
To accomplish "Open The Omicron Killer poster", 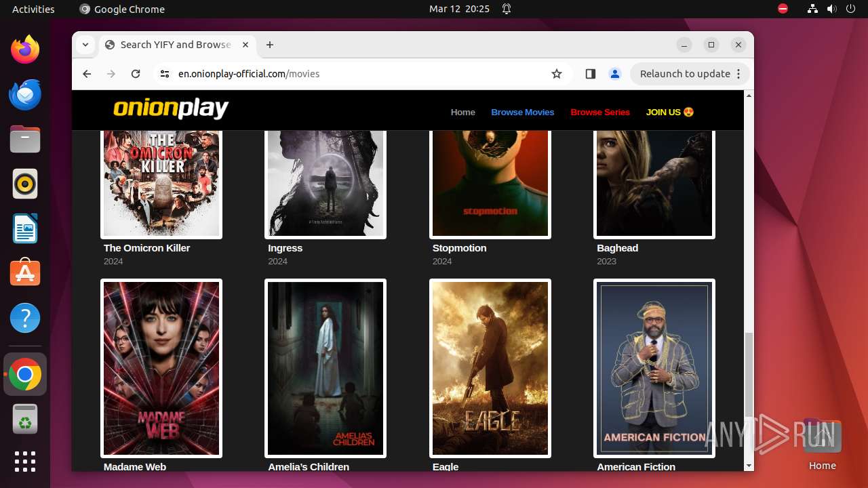I will [161, 183].
